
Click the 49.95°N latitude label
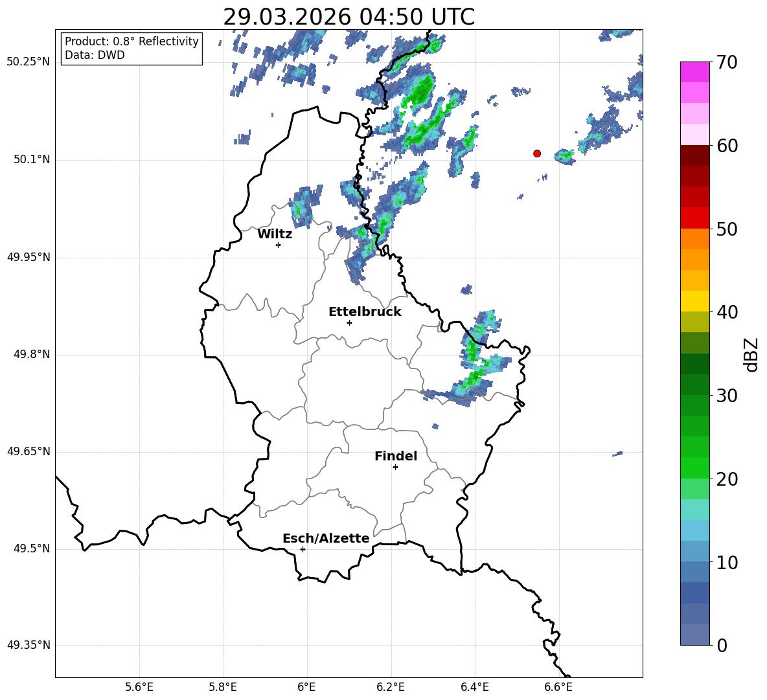tap(29, 257)
